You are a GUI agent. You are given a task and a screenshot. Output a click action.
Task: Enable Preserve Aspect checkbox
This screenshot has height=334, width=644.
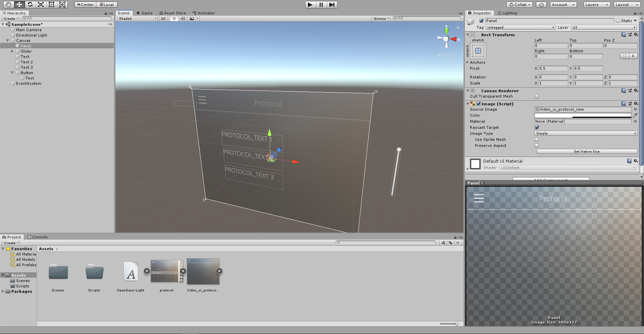[x=537, y=146]
